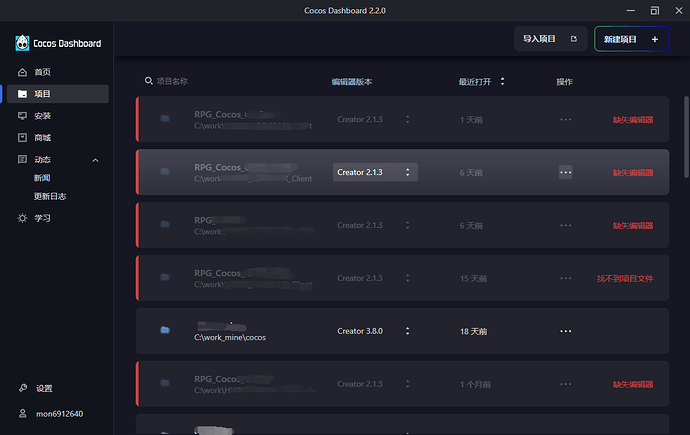
Task: Click the 导入项目 import project button
Action: pos(551,39)
